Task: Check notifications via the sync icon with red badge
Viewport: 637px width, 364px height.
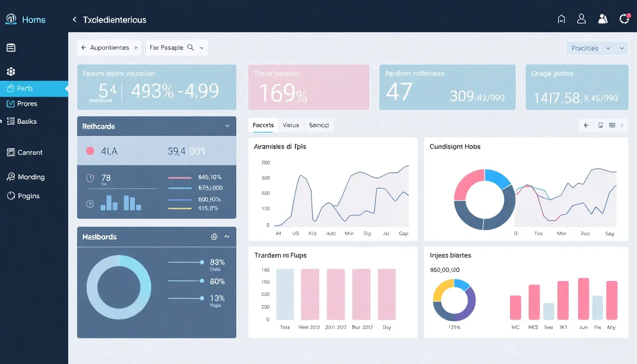Action: [x=625, y=18]
